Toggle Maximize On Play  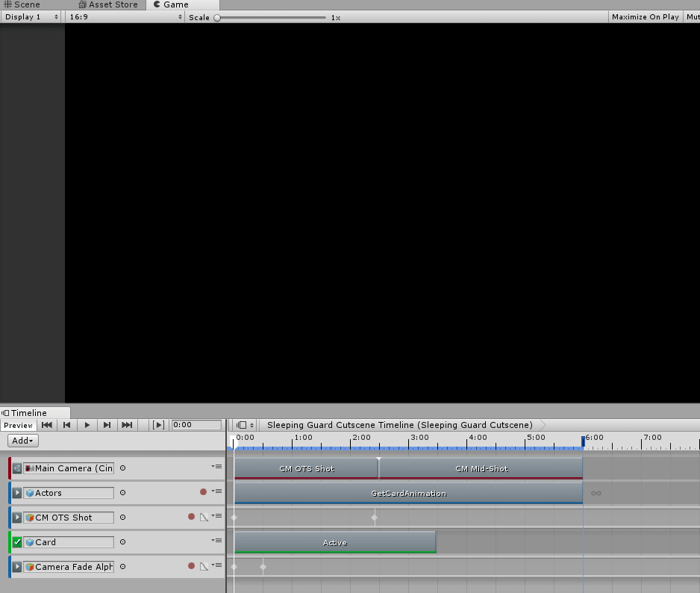(x=645, y=17)
